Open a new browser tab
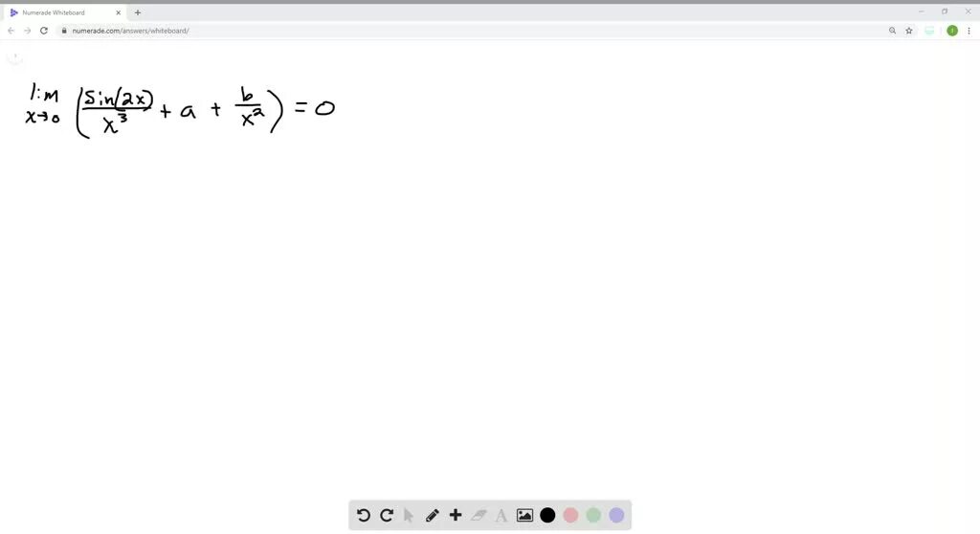Image resolution: width=980 pixels, height=534 pixels. click(x=138, y=12)
